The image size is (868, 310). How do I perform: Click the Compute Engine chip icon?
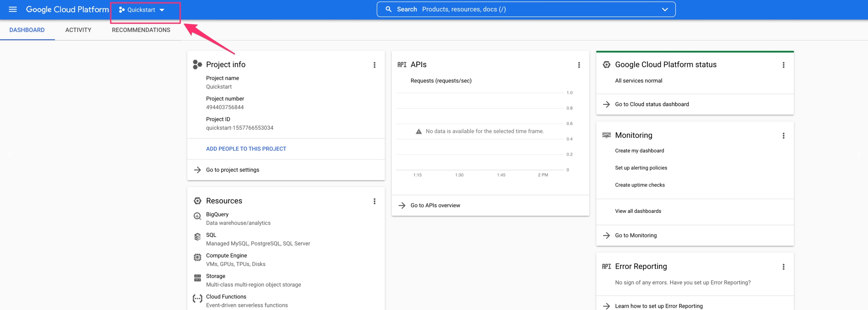tap(197, 257)
